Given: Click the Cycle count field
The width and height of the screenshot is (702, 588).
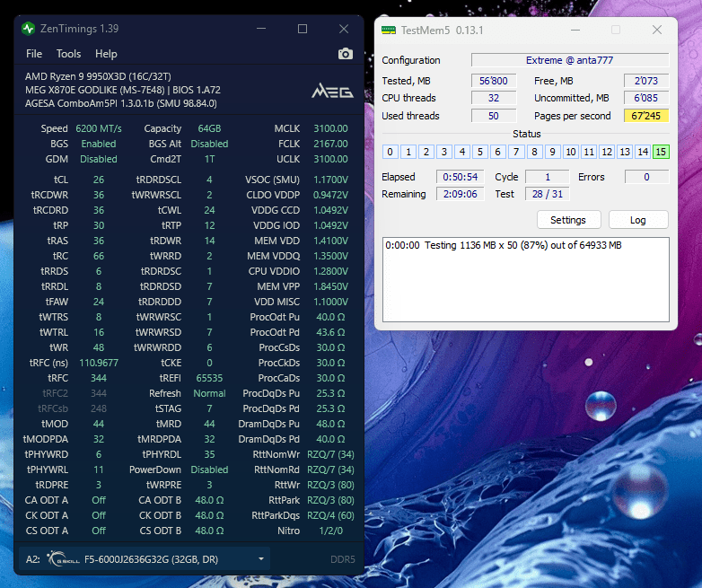Looking at the screenshot, I should 547,177.
